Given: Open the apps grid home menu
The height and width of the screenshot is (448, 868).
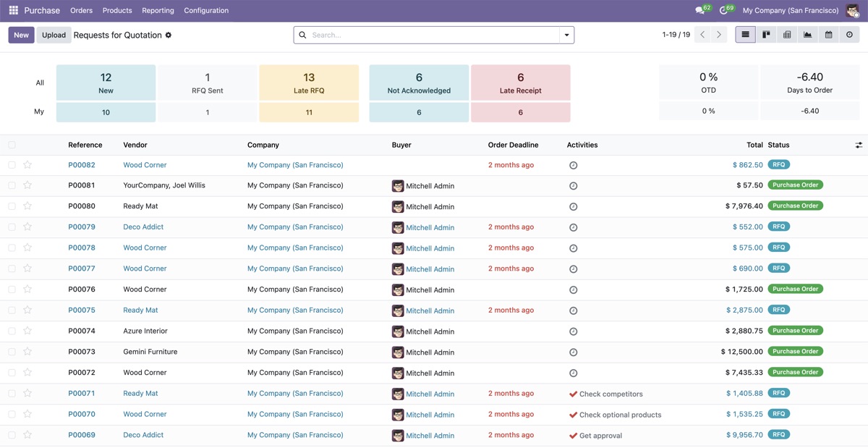Looking at the screenshot, I should (13, 10).
